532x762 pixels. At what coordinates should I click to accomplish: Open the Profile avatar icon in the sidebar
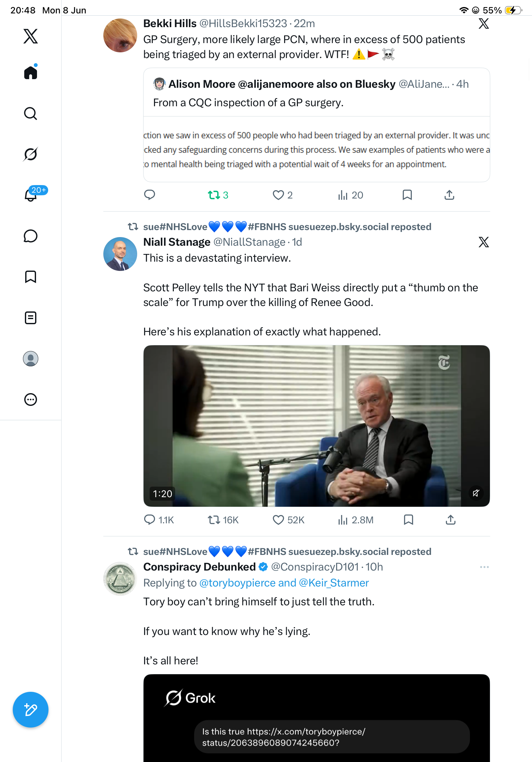tap(31, 358)
